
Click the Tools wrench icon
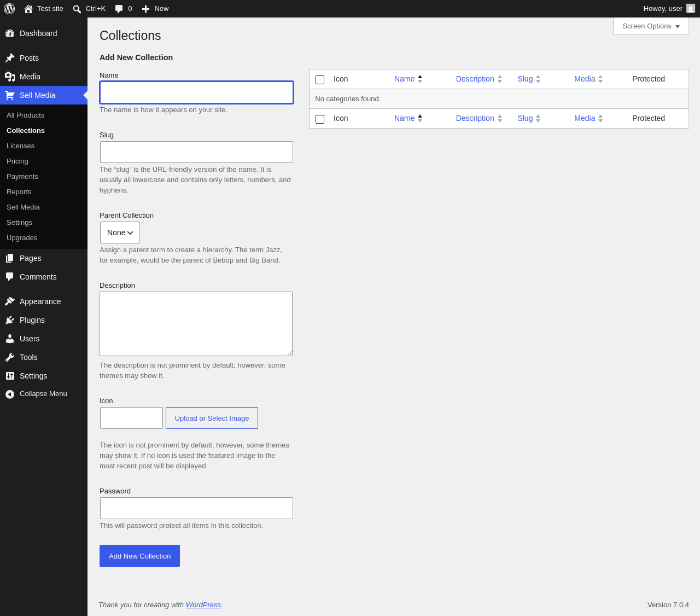click(10, 357)
